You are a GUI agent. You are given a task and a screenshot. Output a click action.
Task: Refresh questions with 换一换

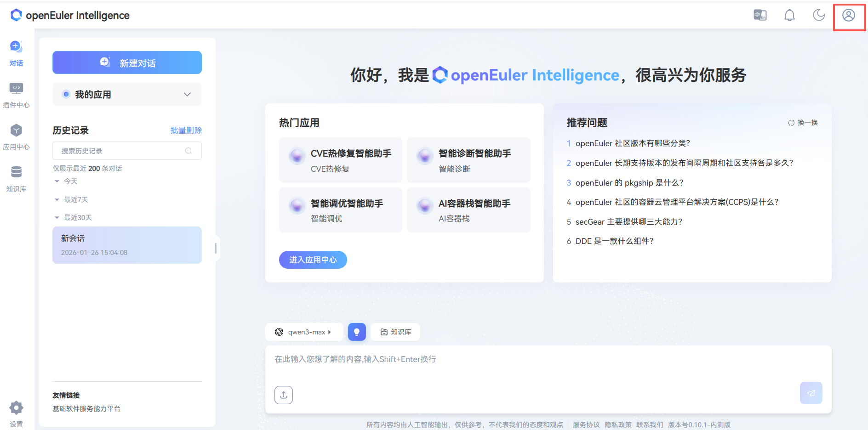[x=803, y=123]
